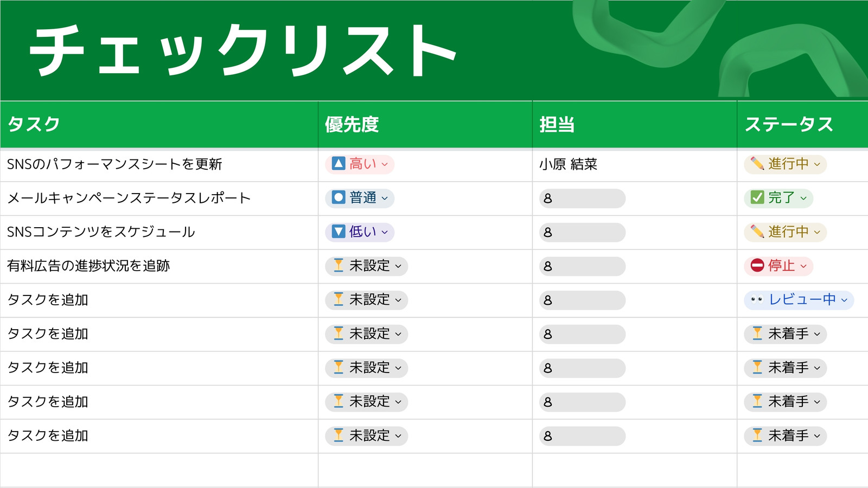This screenshot has height=488, width=868.
Task: Click person icon in メールキャンペーン row assignee chip
Action: (x=548, y=198)
